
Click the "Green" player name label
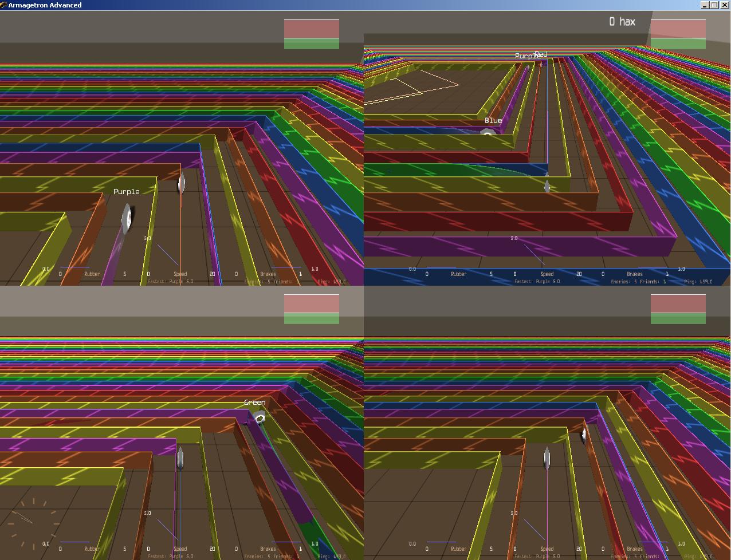point(254,403)
